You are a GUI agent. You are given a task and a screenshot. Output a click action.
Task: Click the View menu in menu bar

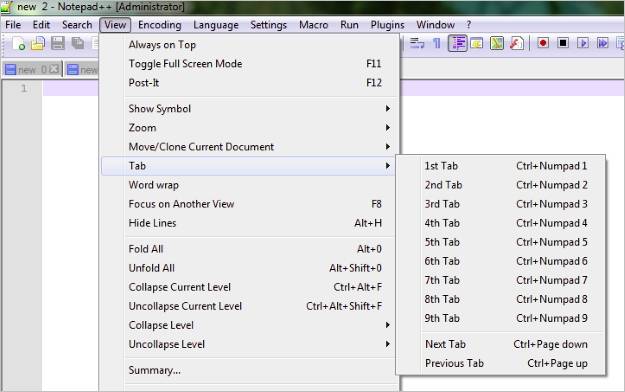tap(115, 25)
